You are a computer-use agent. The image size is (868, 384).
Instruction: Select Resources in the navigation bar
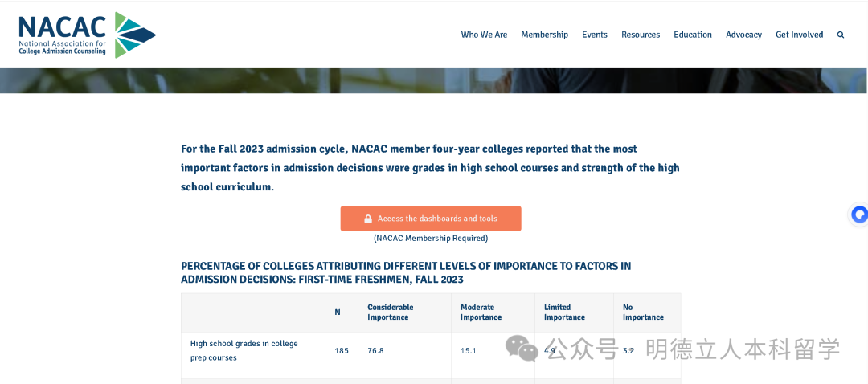click(x=641, y=35)
